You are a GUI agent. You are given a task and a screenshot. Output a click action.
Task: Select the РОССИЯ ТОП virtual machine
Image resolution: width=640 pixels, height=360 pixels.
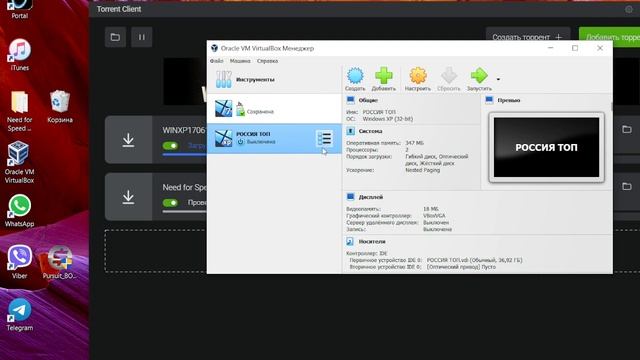tap(274, 139)
